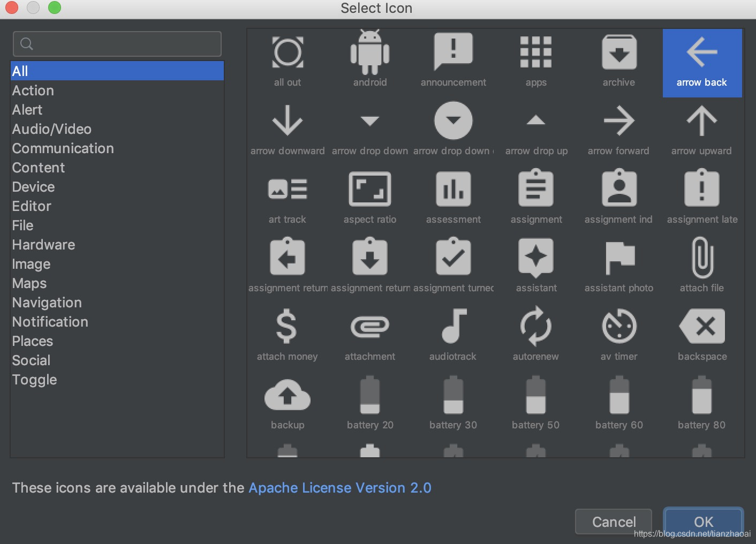
Task: Show the Image category icons
Action: pos(117,264)
